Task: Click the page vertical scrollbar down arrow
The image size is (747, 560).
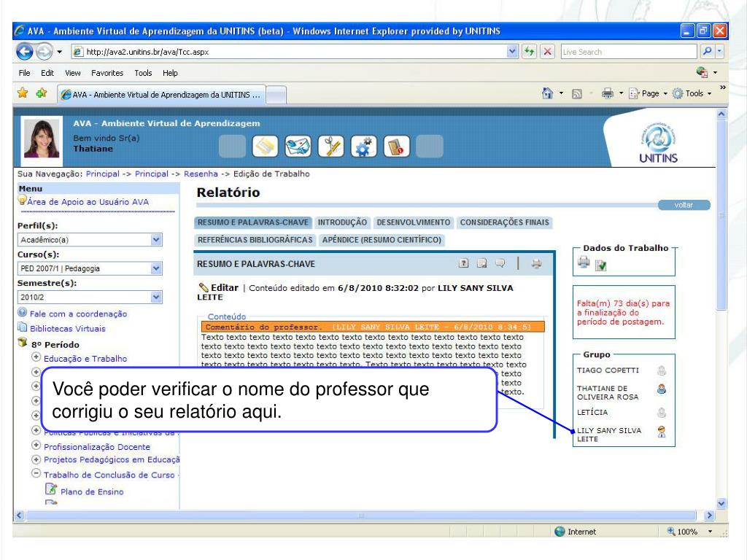Action: [x=721, y=503]
